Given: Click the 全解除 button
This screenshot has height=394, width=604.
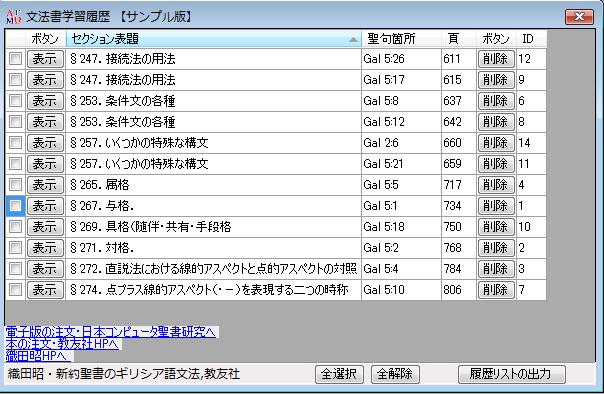Looking at the screenshot, I should [395, 374].
